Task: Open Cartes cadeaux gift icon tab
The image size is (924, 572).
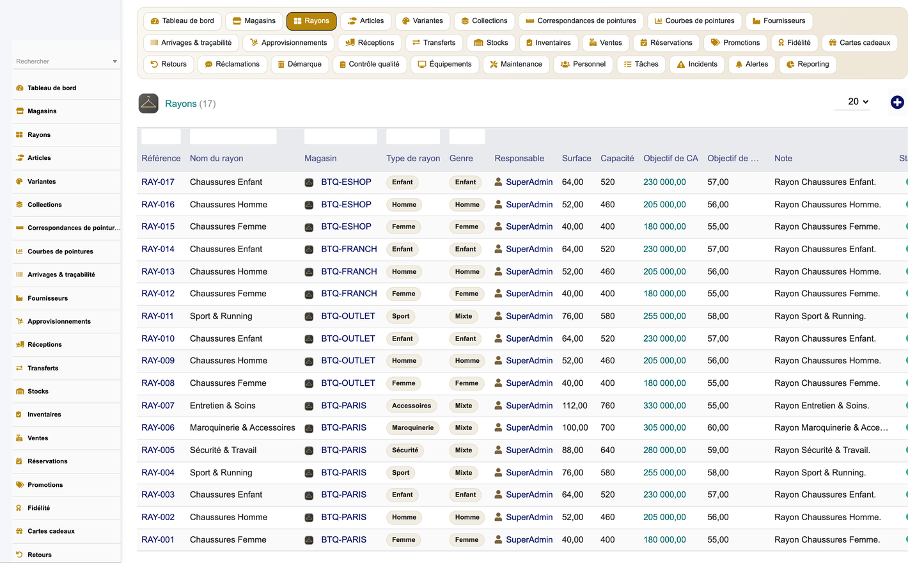Action: (833, 43)
